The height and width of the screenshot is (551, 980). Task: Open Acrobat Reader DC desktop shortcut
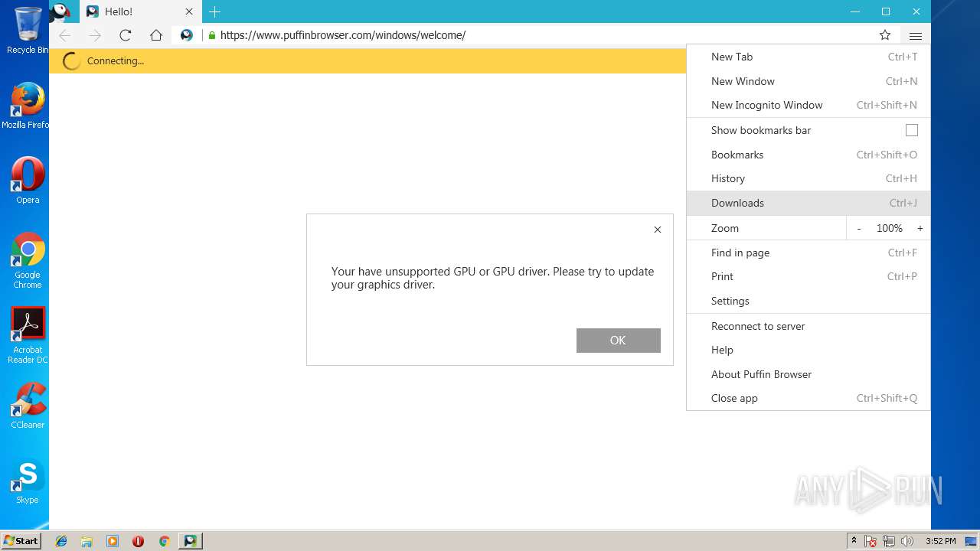click(28, 335)
